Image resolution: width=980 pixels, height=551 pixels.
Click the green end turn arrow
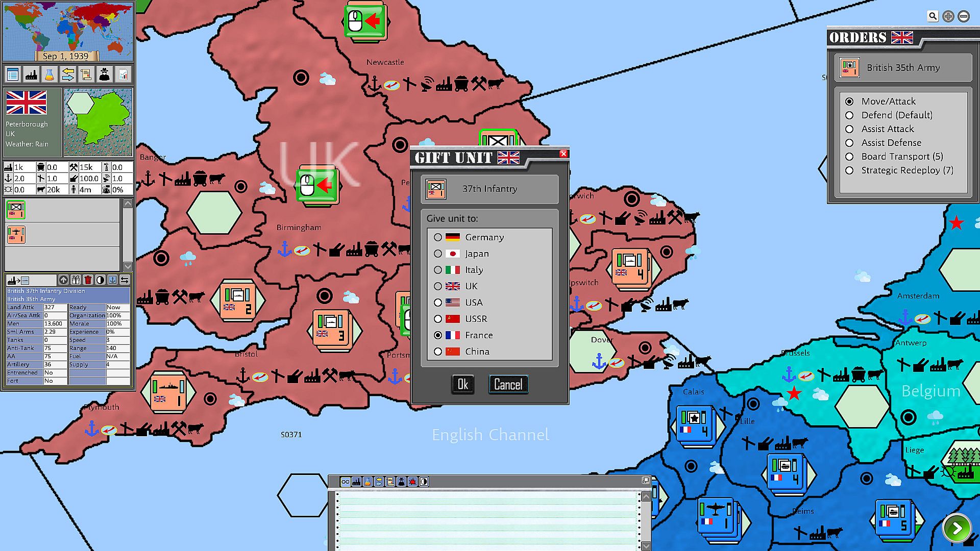point(957,528)
